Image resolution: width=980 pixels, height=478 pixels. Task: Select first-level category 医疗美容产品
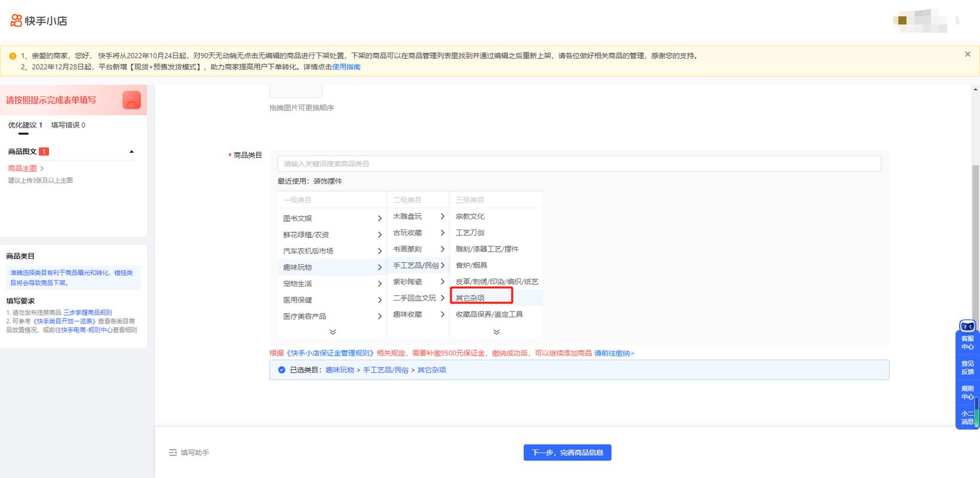pyautogui.click(x=305, y=316)
